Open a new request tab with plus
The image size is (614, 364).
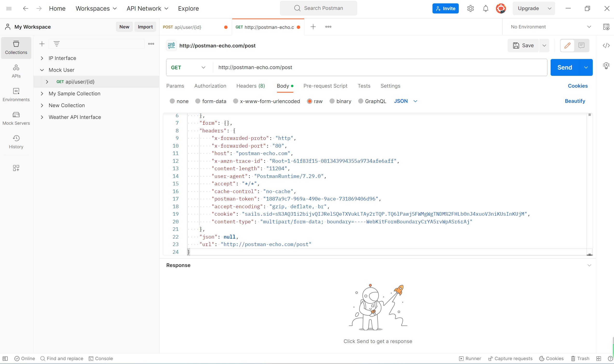point(313,27)
